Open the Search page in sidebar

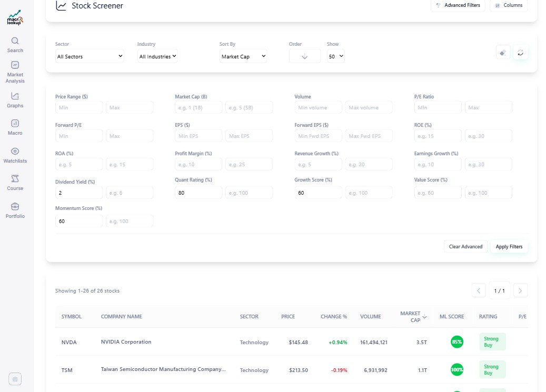[15, 45]
